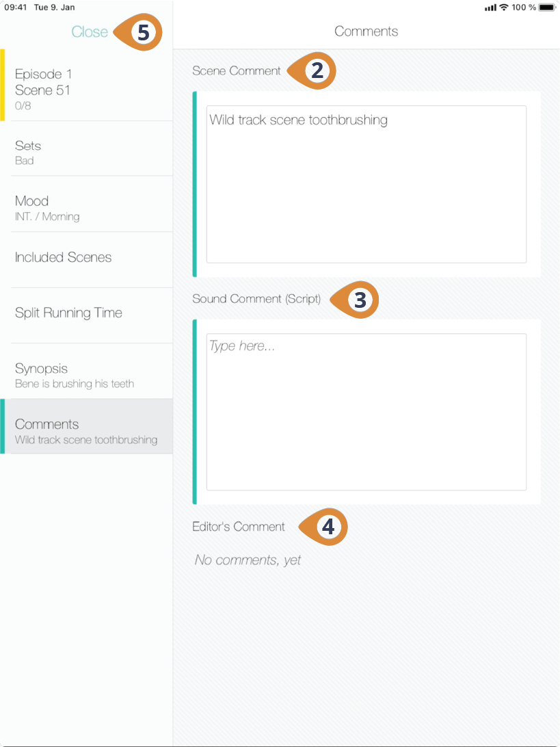560x747 pixels.
Task: Tap the orange marker numbered 2
Action: 312,71
